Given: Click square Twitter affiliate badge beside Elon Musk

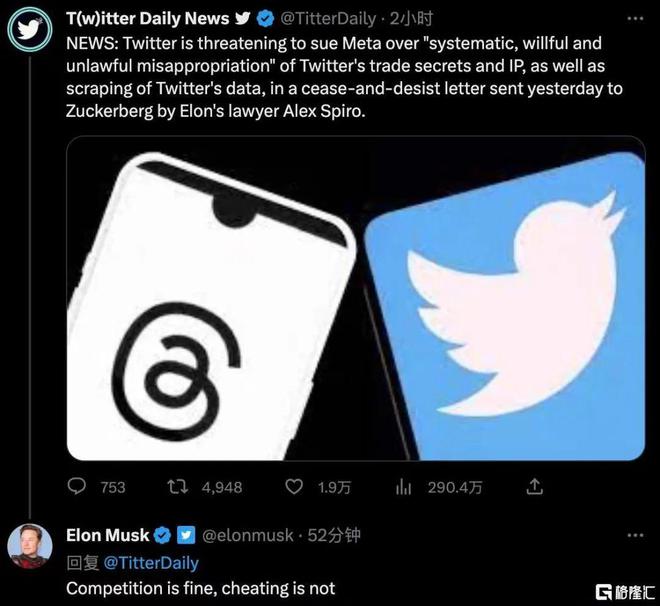Looking at the screenshot, I should tap(186, 535).
